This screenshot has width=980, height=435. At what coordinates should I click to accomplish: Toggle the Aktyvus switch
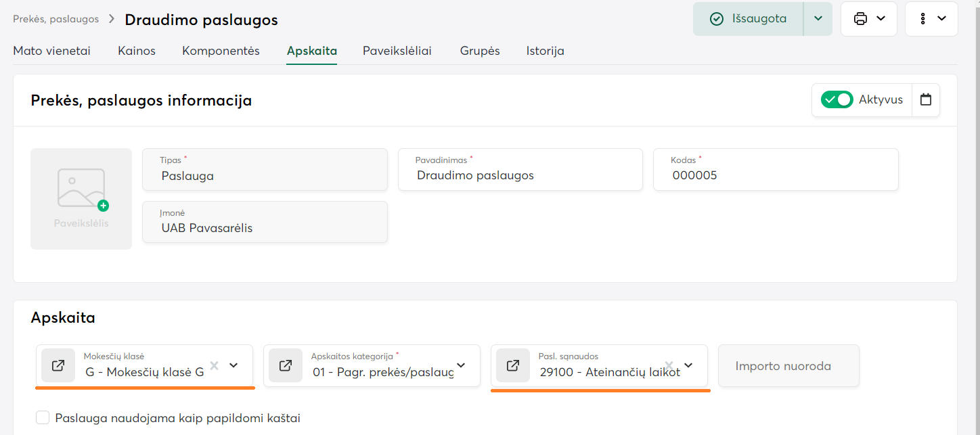pos(837,99)
